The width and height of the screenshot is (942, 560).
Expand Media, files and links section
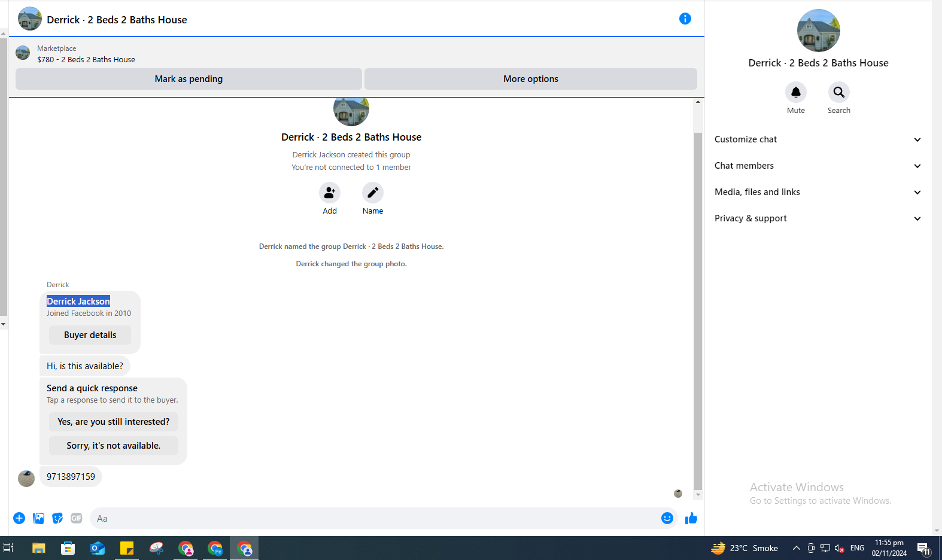click(x=818, y=192)
